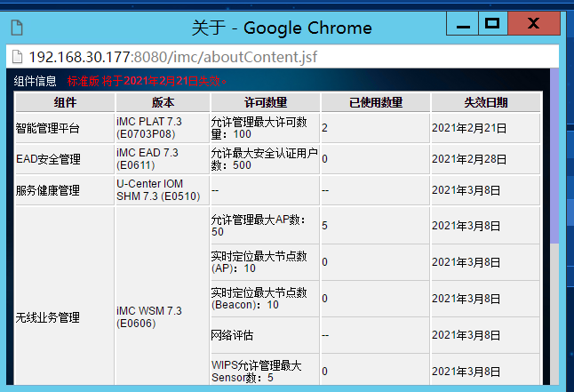Image resolution: width=574 pixels, height=392 pixels.
Task: Click used count 0 in Beacon row
Action: click(x=376, y=298)
